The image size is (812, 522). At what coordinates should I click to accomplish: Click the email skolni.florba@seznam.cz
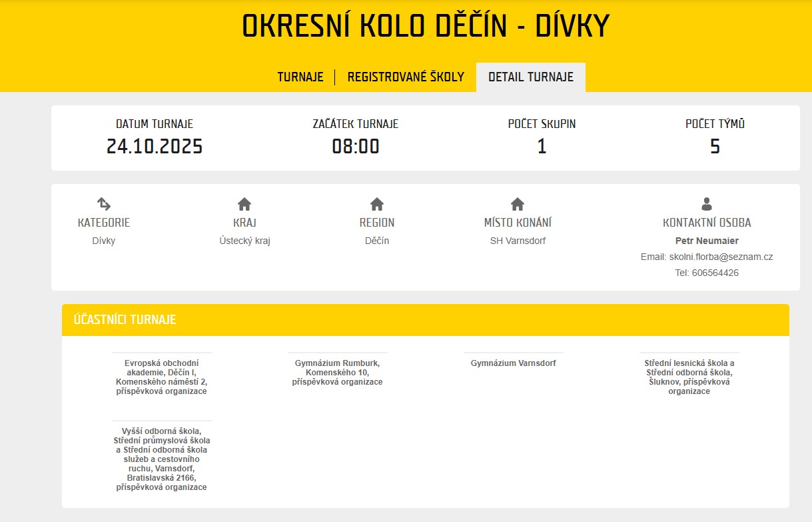721,257
